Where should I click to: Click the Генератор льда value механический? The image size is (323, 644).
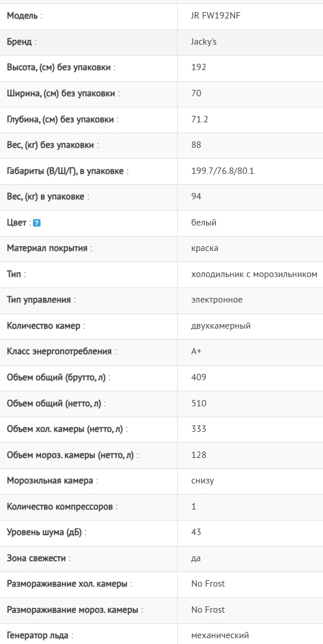220,635
